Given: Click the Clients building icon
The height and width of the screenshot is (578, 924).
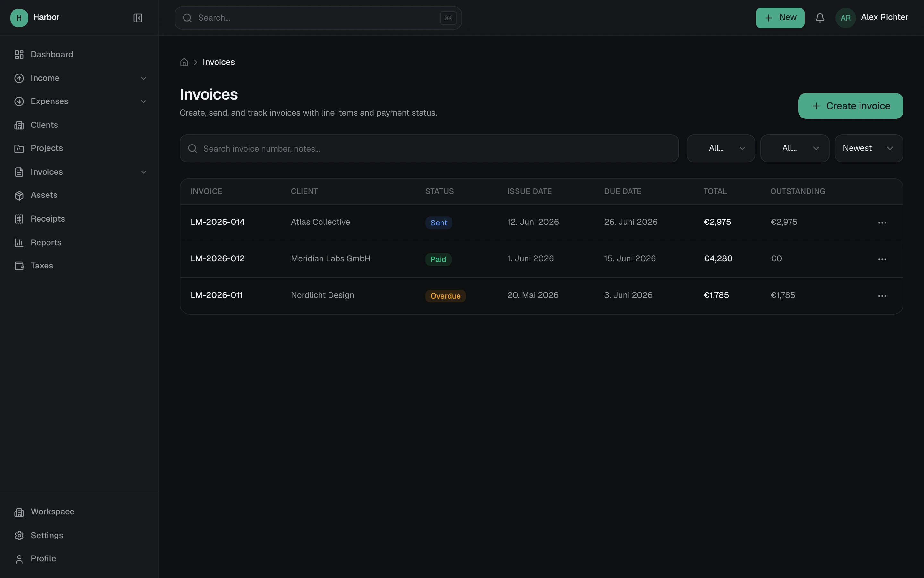Looking at the screenshot, I should tap(19, 125).
